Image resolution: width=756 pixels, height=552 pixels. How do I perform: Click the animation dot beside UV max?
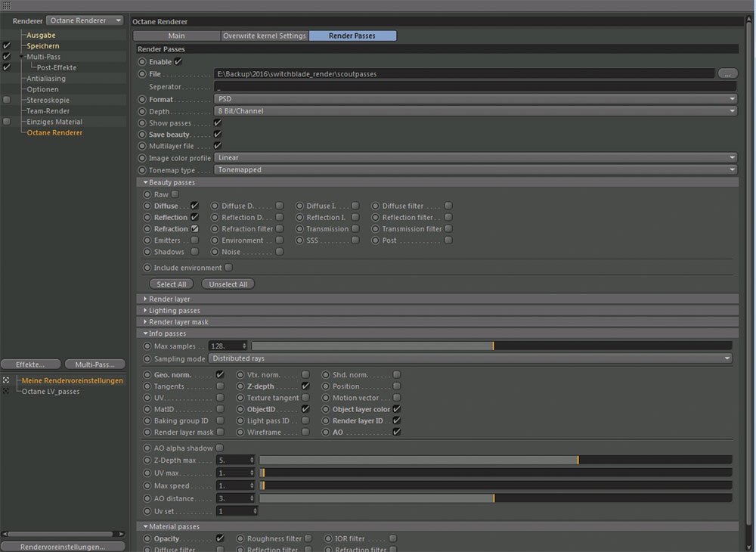click(x=147, y=473)
